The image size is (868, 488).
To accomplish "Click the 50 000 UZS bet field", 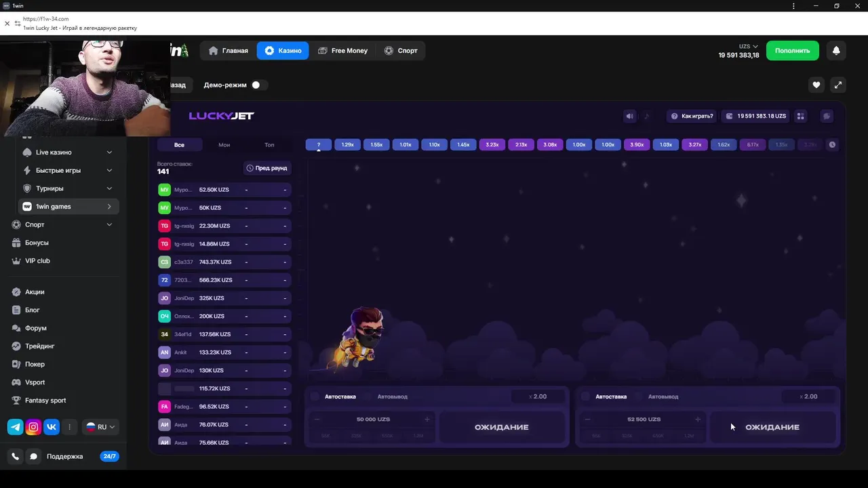I will click(x=372, y=419).
